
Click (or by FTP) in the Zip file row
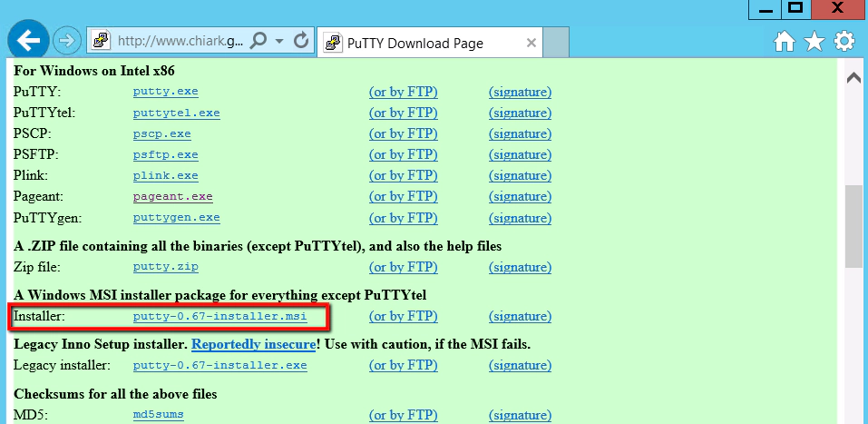pos(404,267)
